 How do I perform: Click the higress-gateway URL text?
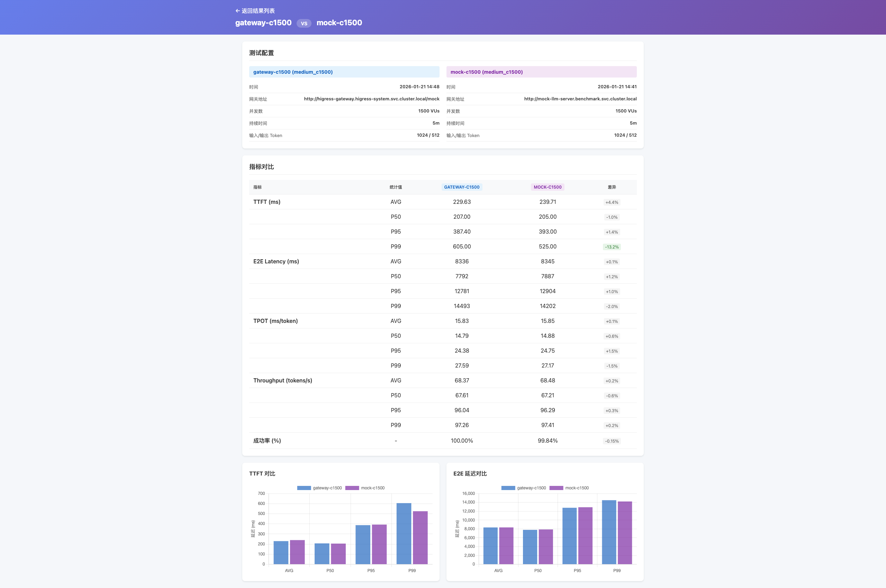click(x=371, y=99)
